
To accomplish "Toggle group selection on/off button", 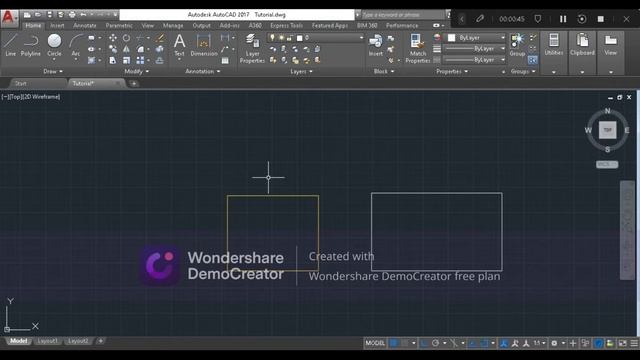I will click(x=533, y=60).
